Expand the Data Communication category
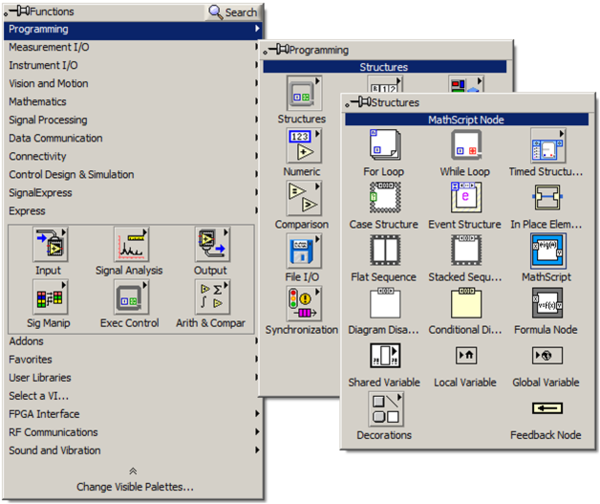 133,138
